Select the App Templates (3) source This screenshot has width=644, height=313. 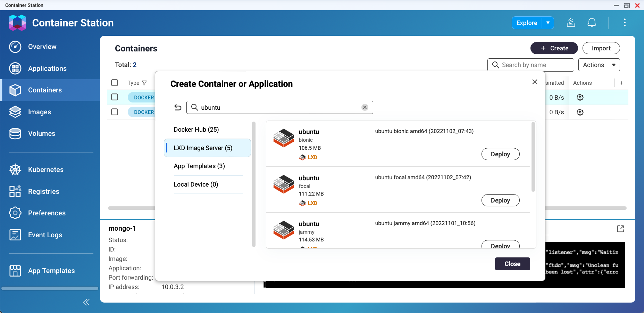[x=199, y=166]
